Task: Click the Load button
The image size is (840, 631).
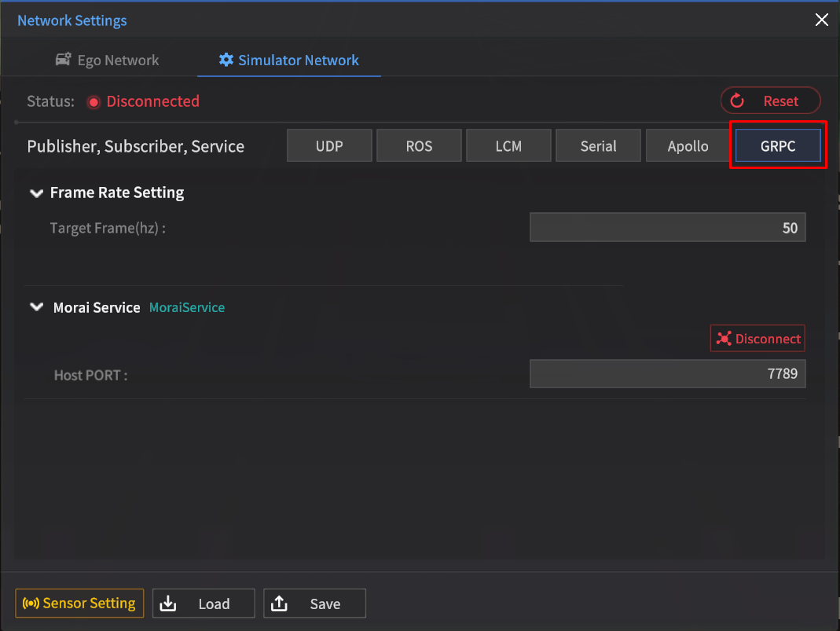Action: [204, 603]
